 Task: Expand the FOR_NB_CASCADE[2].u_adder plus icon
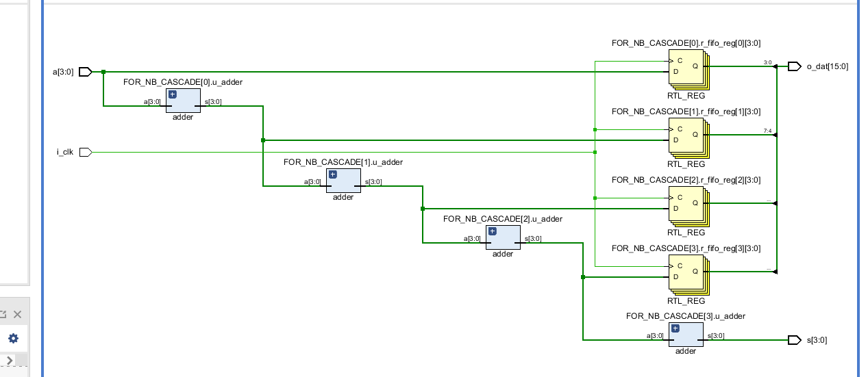pos(493,231)
